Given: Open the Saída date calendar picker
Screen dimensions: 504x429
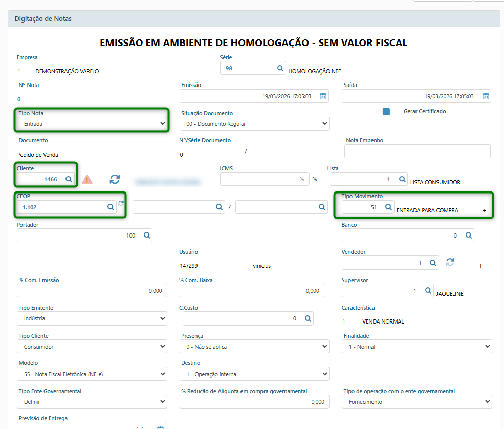Looking at the screenshot, I should pyautogui.click(x=486, y=96).
